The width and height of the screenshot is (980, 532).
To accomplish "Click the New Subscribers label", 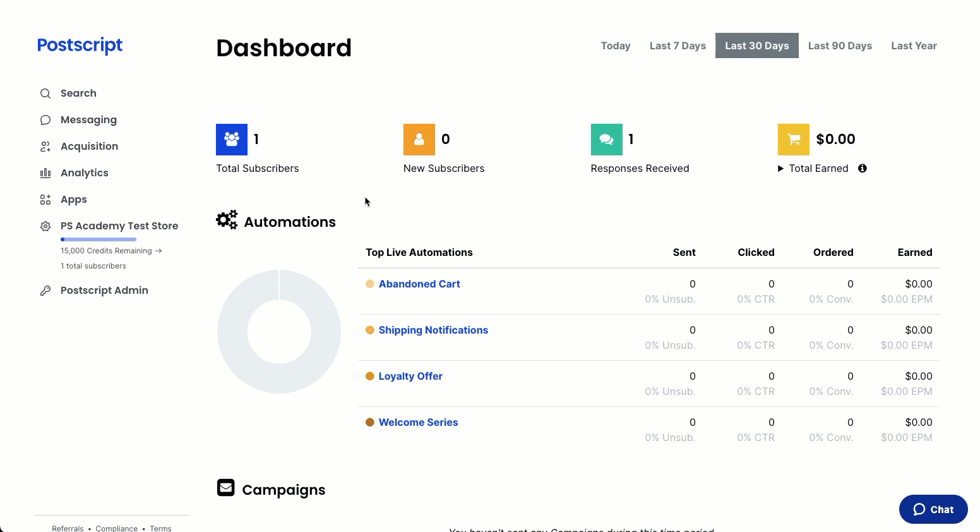I will point(444,169).
